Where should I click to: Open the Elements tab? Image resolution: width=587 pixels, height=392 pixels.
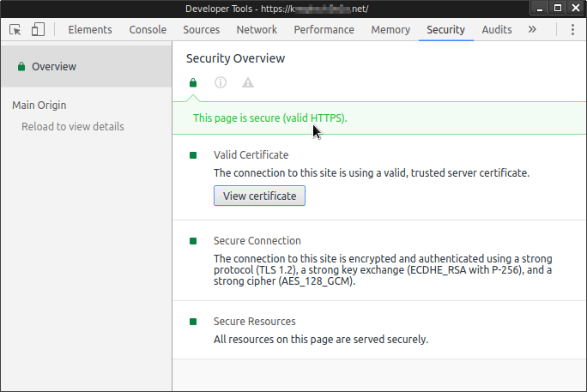click(x=90, y=29)
